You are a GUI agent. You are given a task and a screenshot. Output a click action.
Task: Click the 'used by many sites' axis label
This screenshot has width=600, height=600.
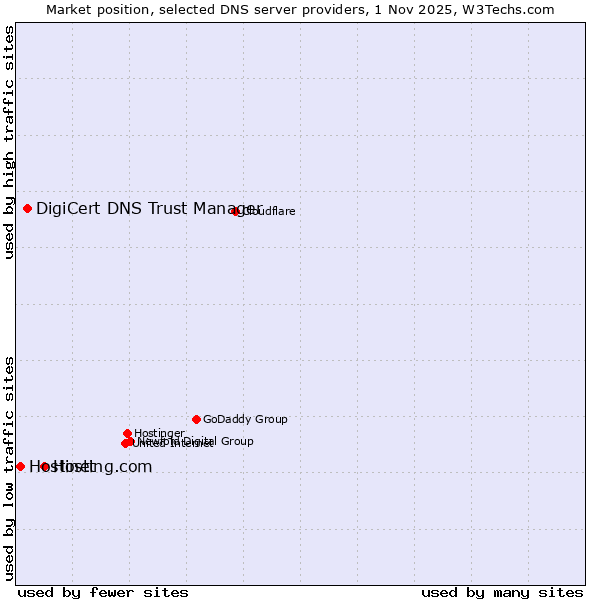[x=502, y=592]
